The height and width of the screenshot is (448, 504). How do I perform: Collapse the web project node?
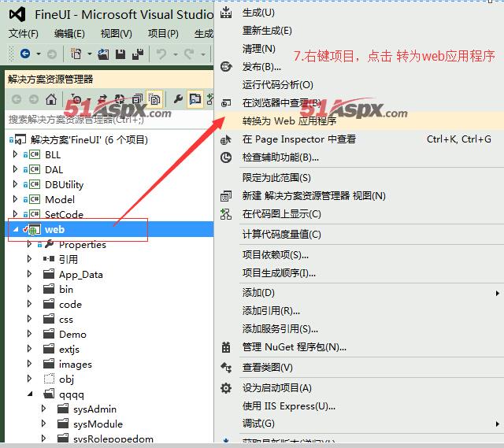pyautogui.click(x=16, y=229)
